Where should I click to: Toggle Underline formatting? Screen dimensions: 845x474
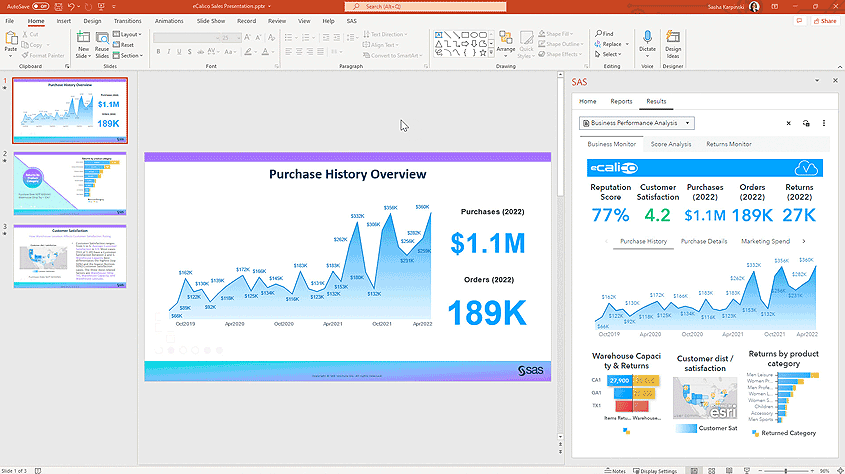[179, 52]
